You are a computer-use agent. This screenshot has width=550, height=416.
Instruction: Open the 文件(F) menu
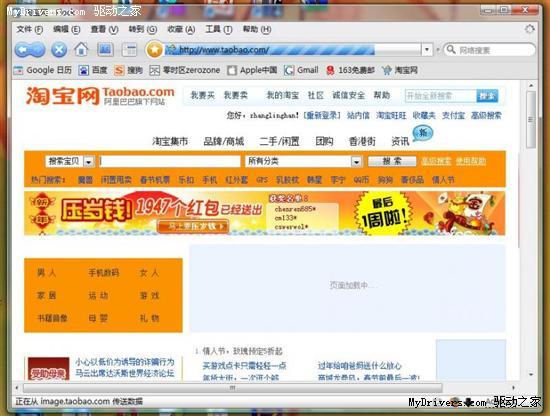29,29
